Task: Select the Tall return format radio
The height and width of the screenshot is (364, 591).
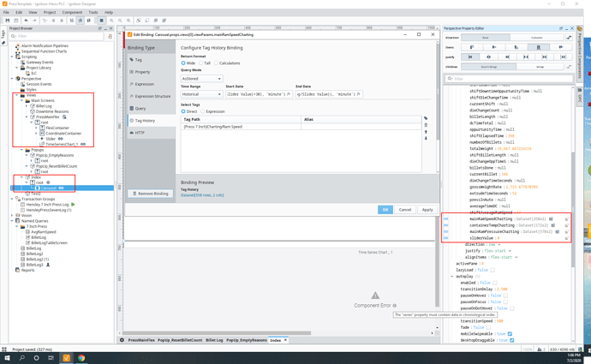Action: 201,63
